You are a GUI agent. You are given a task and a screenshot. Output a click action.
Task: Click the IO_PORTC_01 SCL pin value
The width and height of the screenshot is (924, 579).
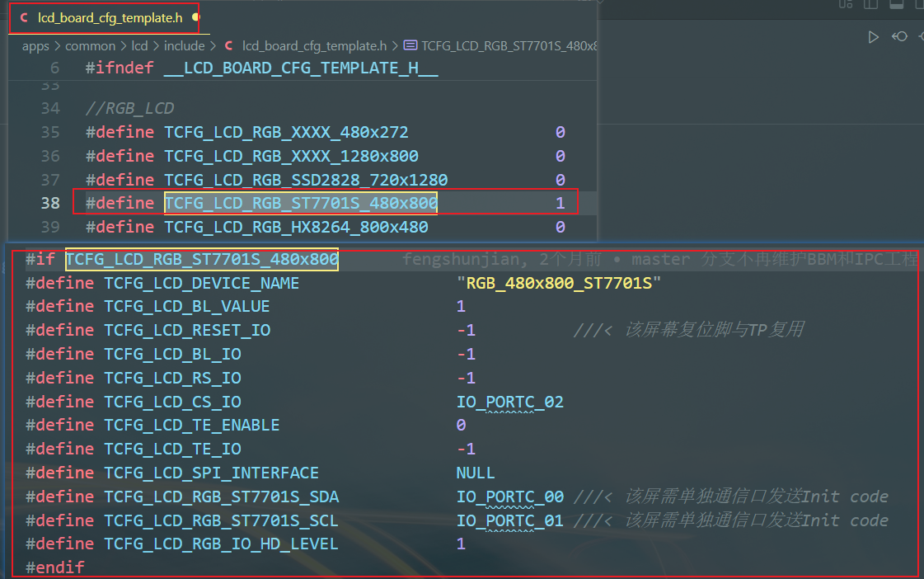coord(510,520)
